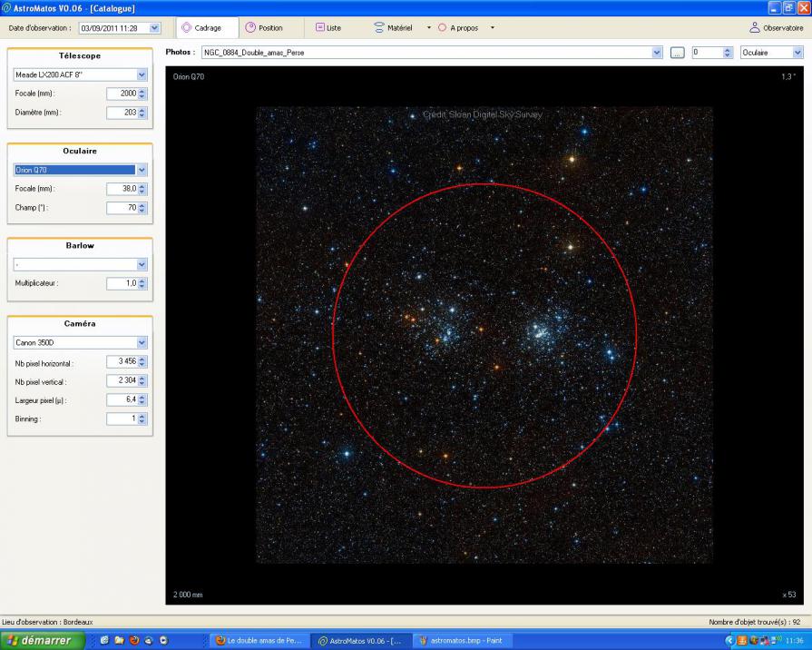Expand the Barlow dropdown
Viewport: 812px width, 650px height.
click(142, 265)
